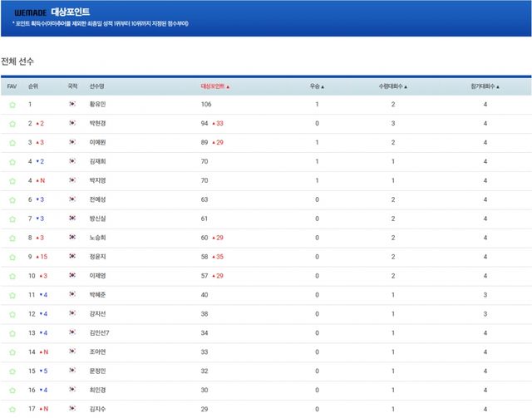This screenshot has height=418, width=532.
Task: Click the South Korea flag for 황유민
Action: pos(73,105)
